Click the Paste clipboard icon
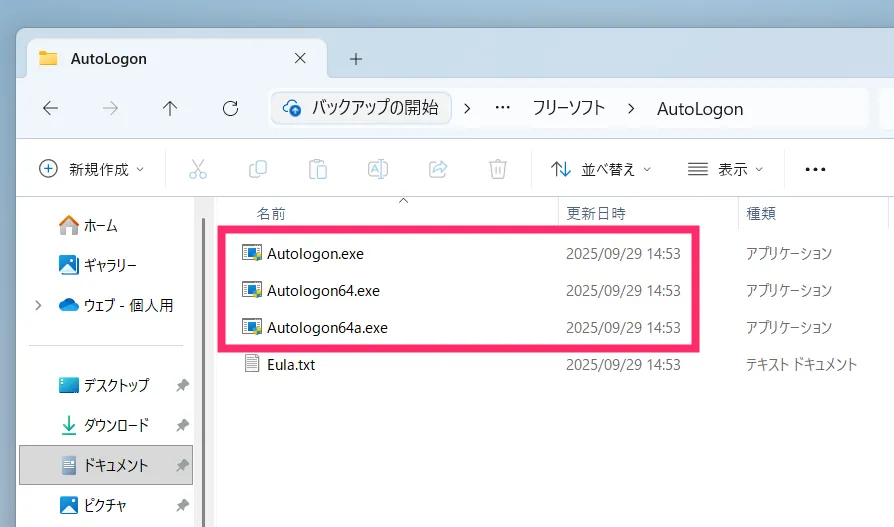Screen dimensions: 894x527 pos(318,169)
